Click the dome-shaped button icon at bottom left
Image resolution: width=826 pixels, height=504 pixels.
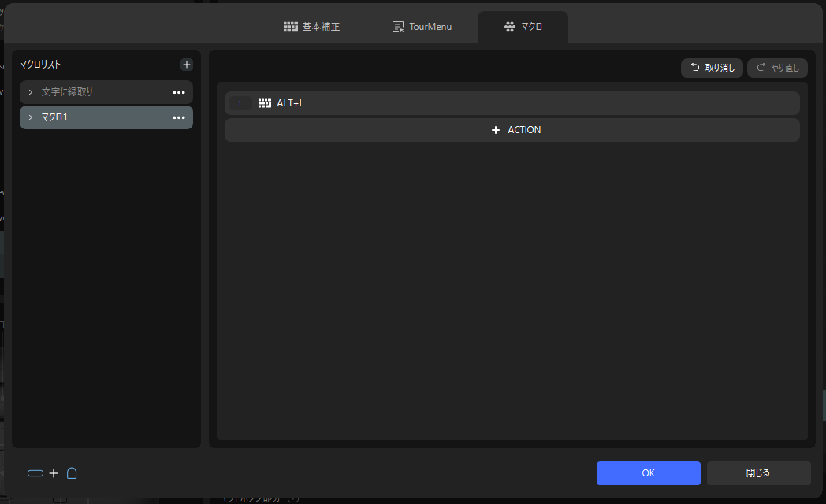coord(72,473)
